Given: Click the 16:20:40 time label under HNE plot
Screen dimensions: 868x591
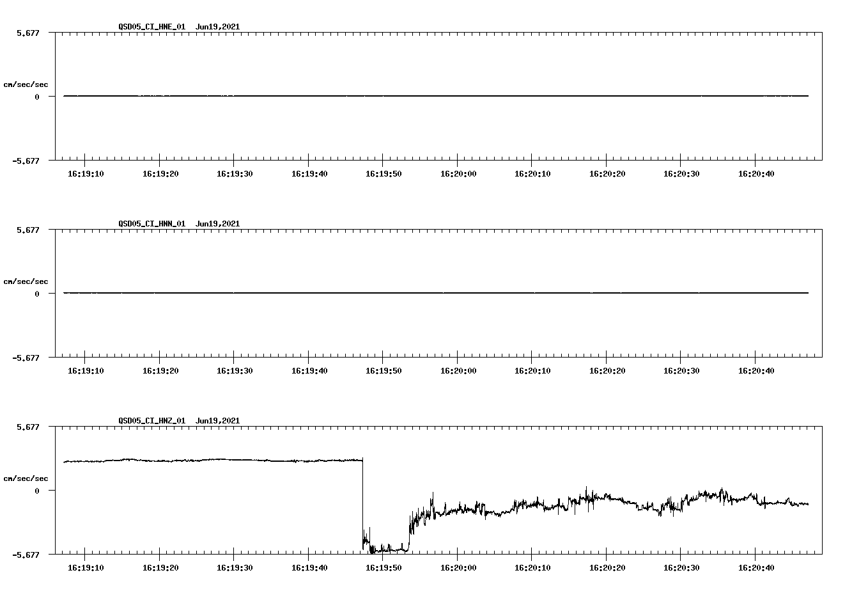Looking at the screenshot, I should pos(756,174).
